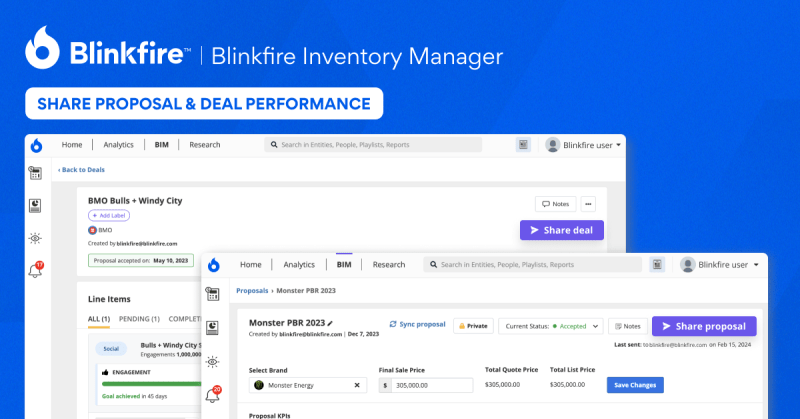
Task: Click Sync proposal link
Action: tap(417, 325)
